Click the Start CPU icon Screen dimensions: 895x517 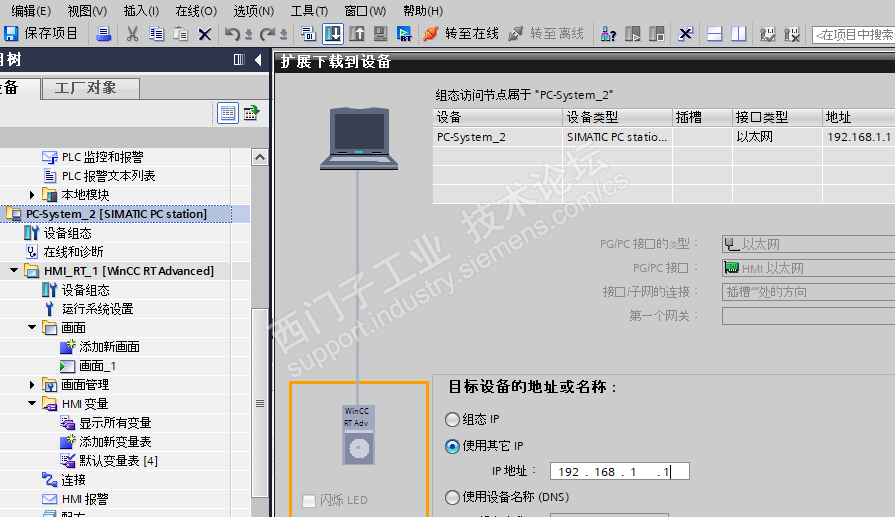pos(632,34)
